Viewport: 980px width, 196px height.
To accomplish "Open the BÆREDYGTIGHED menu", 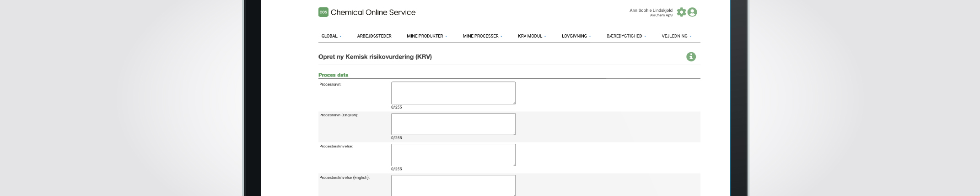I will tap(626, 36).
